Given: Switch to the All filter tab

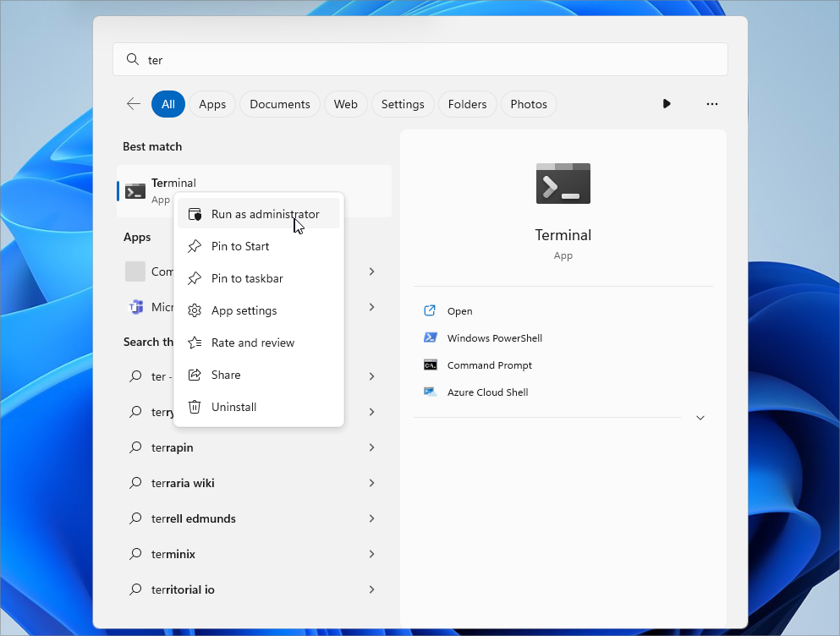Looking at the screenshot, I should click(168, 104).
